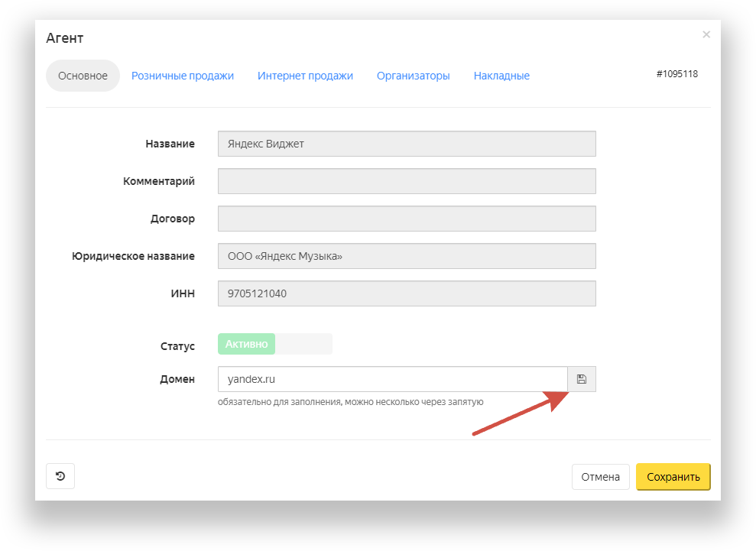Click the ИНН field 9705121040
The image size is (756, 551).
click(407, 293)
